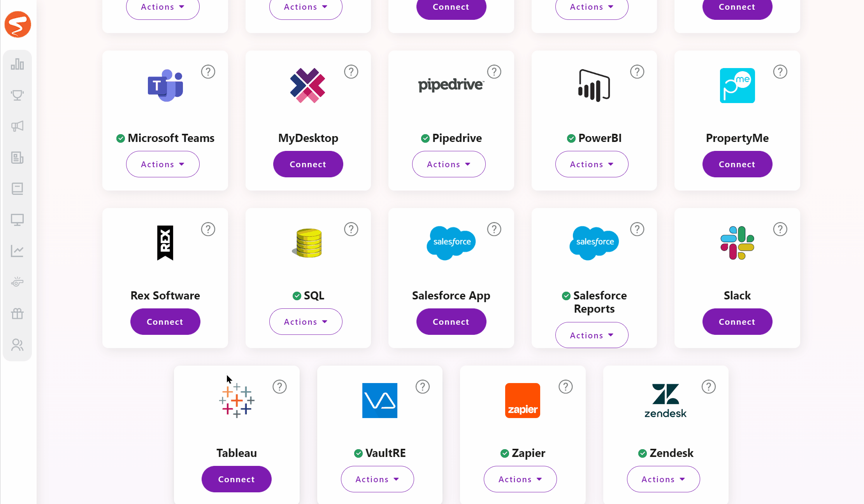Connect the MyDesktop integration
Screen dimensions: 864x504
pos(308,164)
